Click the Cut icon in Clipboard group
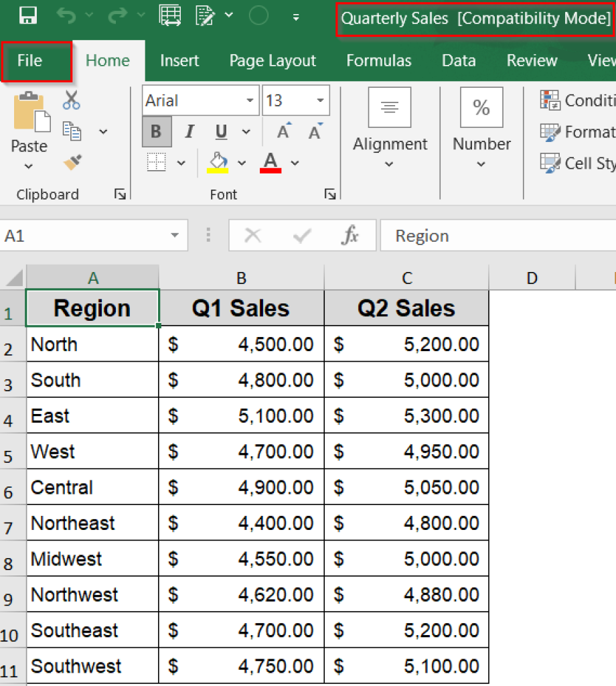Screen dimensions: 616x686 pyautogui.click(x=71, y=99)
